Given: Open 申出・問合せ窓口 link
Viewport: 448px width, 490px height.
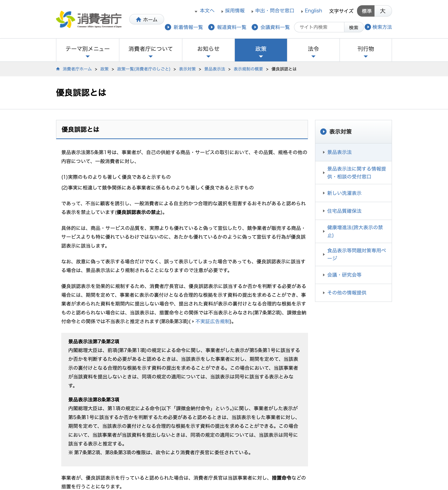Looking at the screenshot, I should pos(275,11).
